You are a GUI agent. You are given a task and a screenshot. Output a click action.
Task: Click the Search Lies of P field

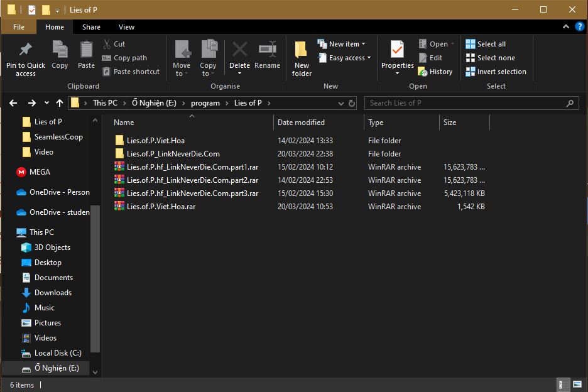click(465, 103)
